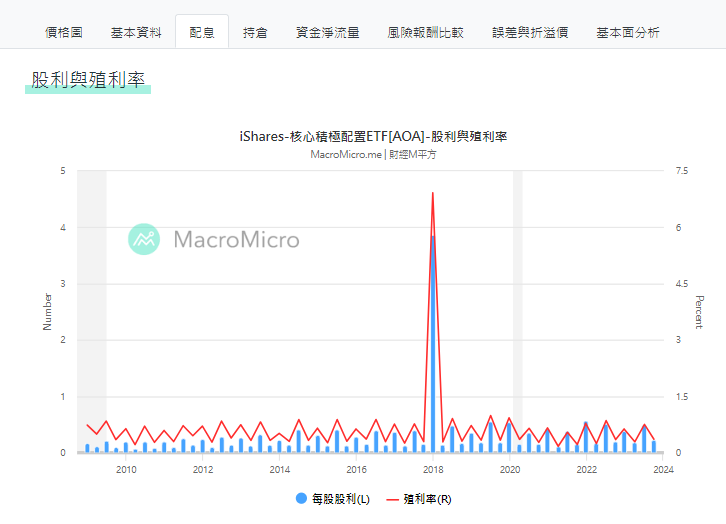Click the 2022 x-axis label

tap(587, 470)
